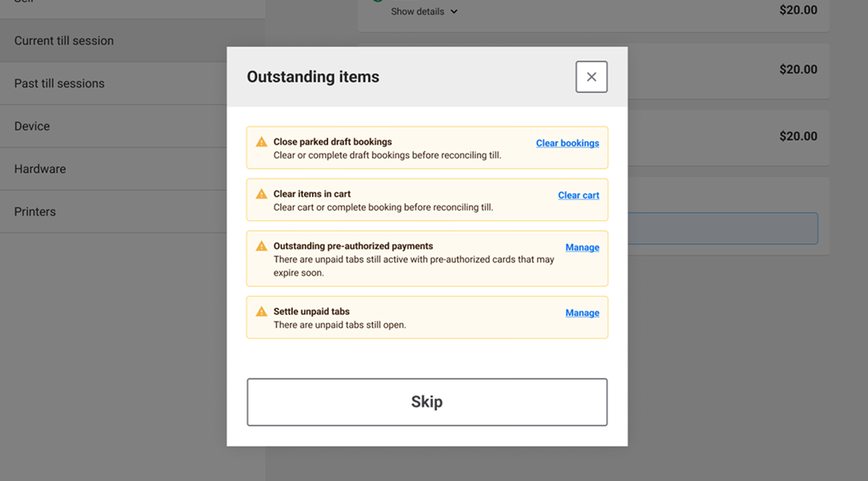
Task: Click the Close parked draft bookings heading text
Action: (333, 142)
